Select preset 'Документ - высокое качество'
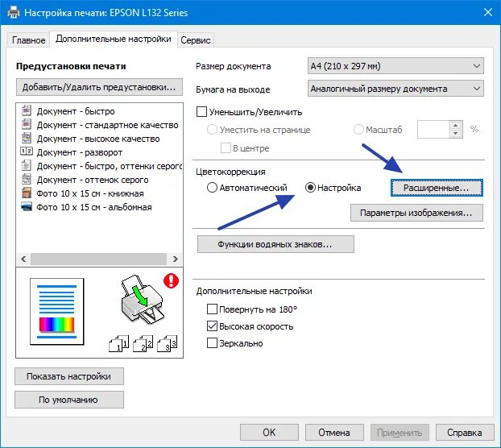Screen dimensions: 501x448 98,139
